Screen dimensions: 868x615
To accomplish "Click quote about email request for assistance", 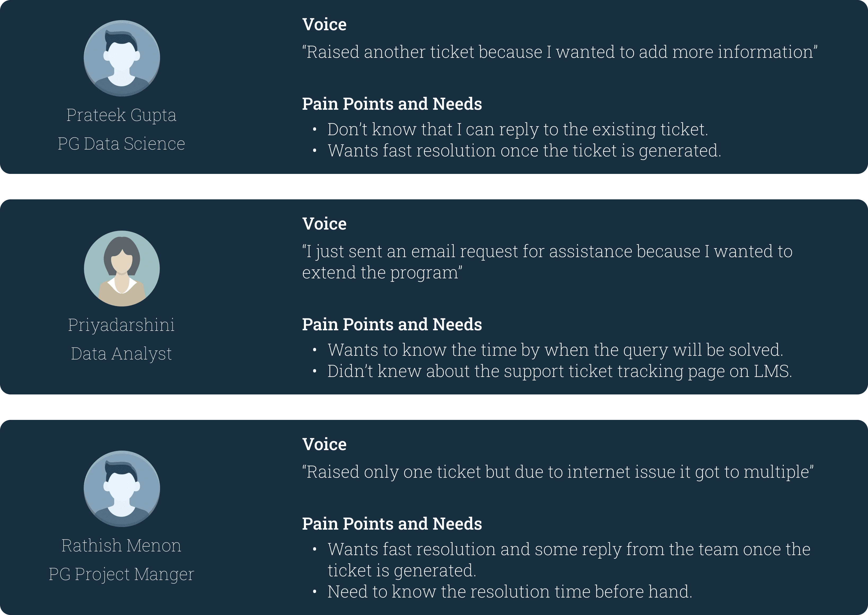I will pos(547,262).
